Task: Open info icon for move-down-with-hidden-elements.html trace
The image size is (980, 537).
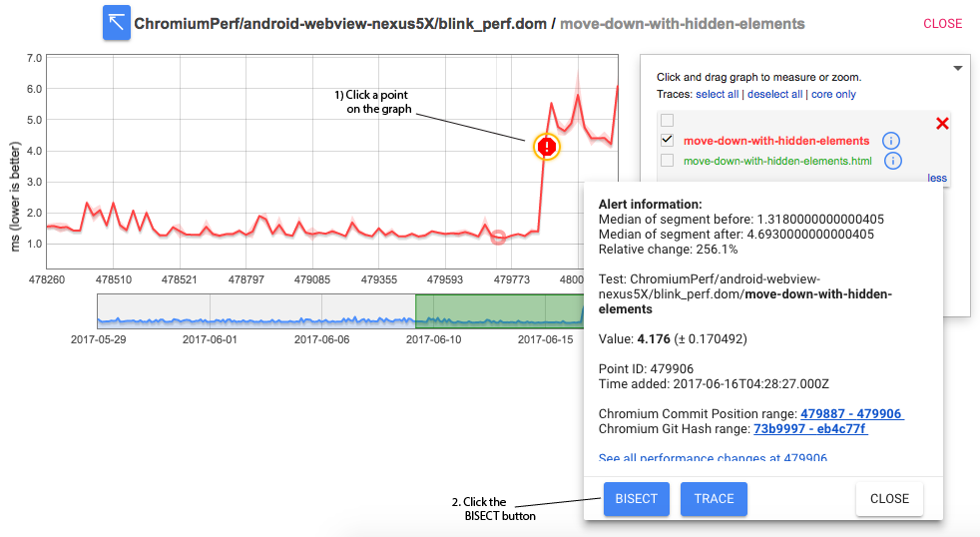Action: pyautogui.click(x=893, y=161)
